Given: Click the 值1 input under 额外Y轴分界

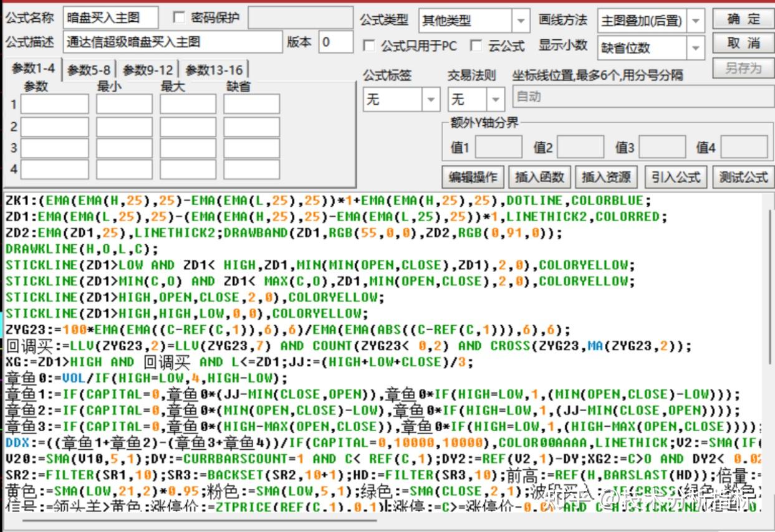Looking at the screenshot, I should 499,146.
